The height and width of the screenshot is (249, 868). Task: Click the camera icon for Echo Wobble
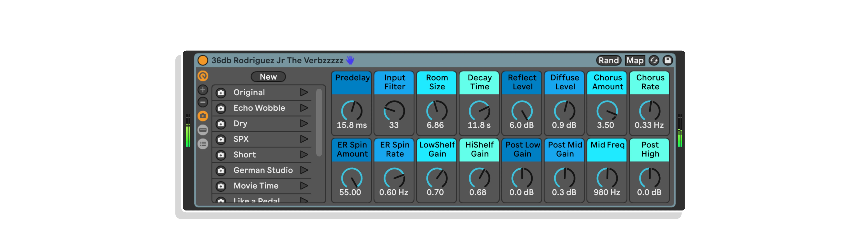[221, 108]
